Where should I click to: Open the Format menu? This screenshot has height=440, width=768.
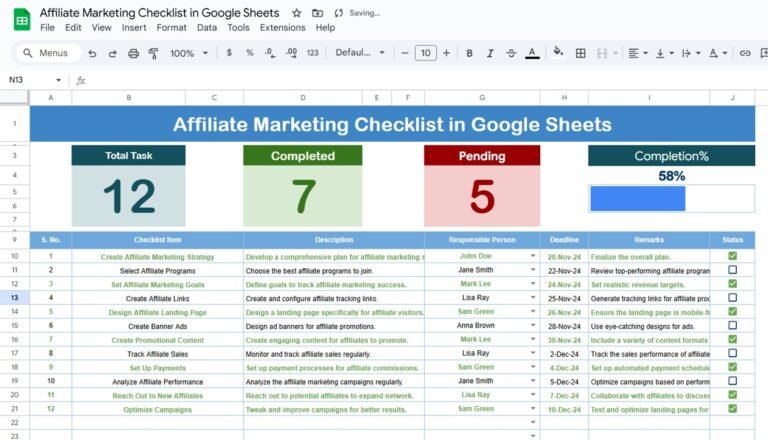[171, 28]
